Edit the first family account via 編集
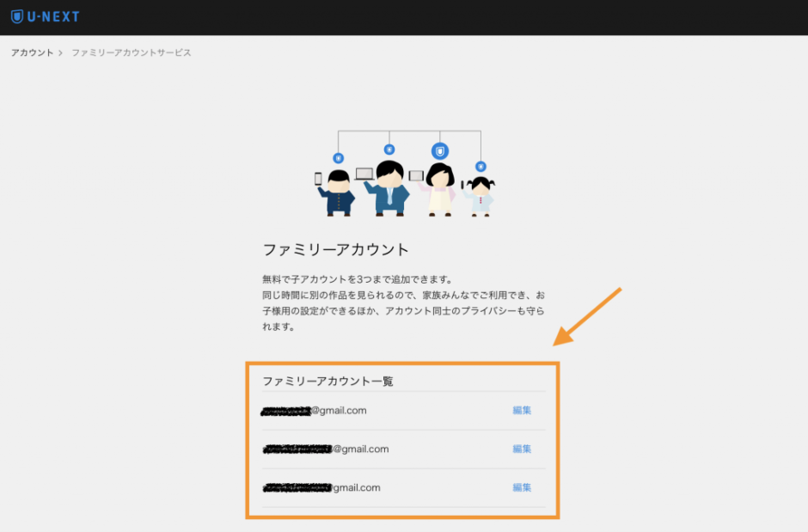The width and height of the screenshot is (808, 532). coord(522,411)
